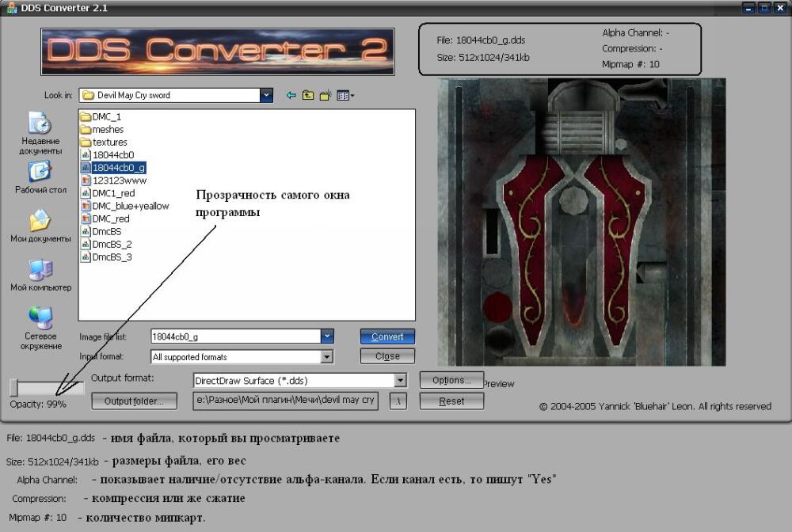Select the DMC_1 folder
792x532 pixels.
click(x=101, y=116)
